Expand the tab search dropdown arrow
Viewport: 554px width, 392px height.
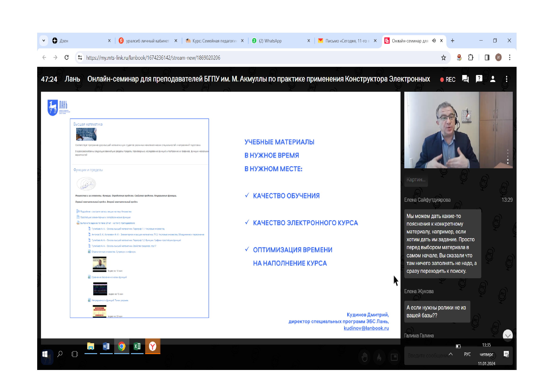click(x=44, y=41)
